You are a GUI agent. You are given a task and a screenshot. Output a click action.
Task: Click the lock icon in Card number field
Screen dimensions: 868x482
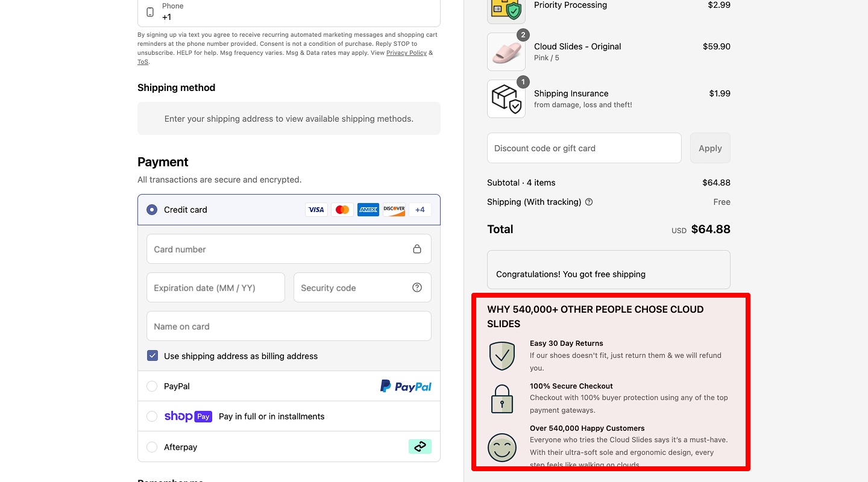point(417,249)
